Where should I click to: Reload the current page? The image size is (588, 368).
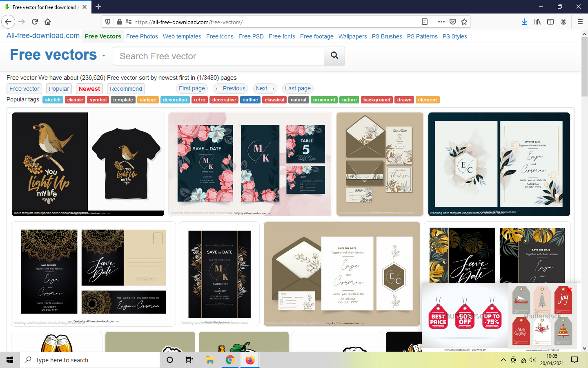[35, 22]
